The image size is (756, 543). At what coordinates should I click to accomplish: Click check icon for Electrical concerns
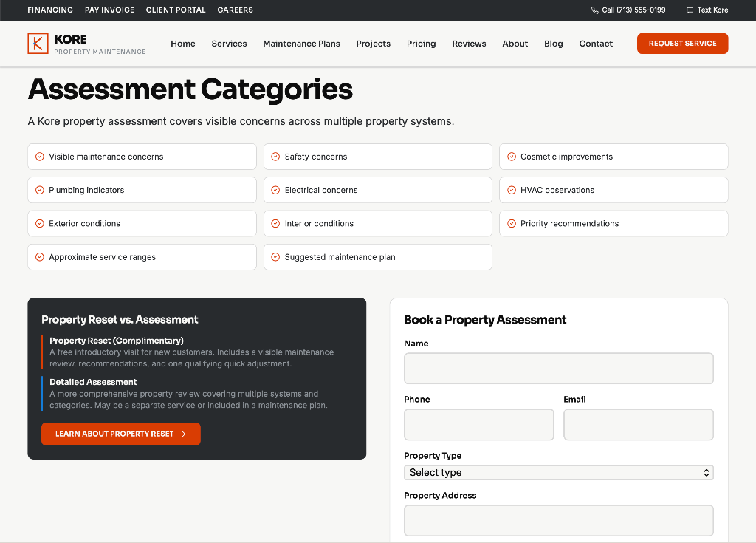point(275,190)
